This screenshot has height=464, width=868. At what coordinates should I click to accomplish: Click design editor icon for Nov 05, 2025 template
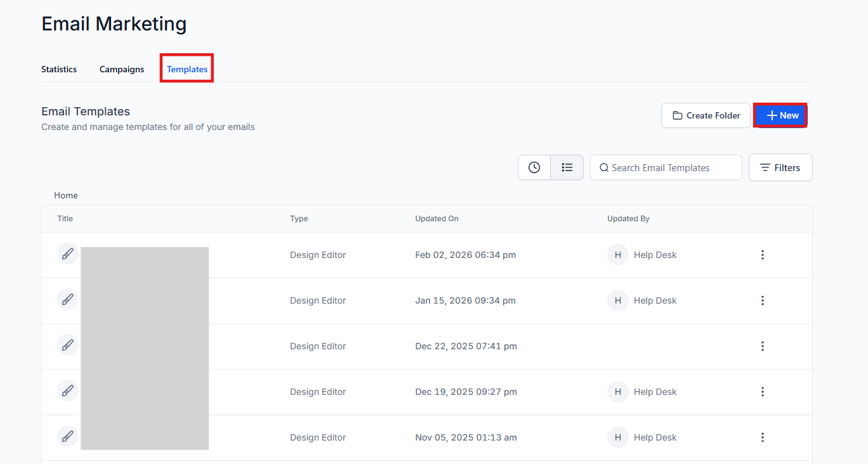coord(68,437)
